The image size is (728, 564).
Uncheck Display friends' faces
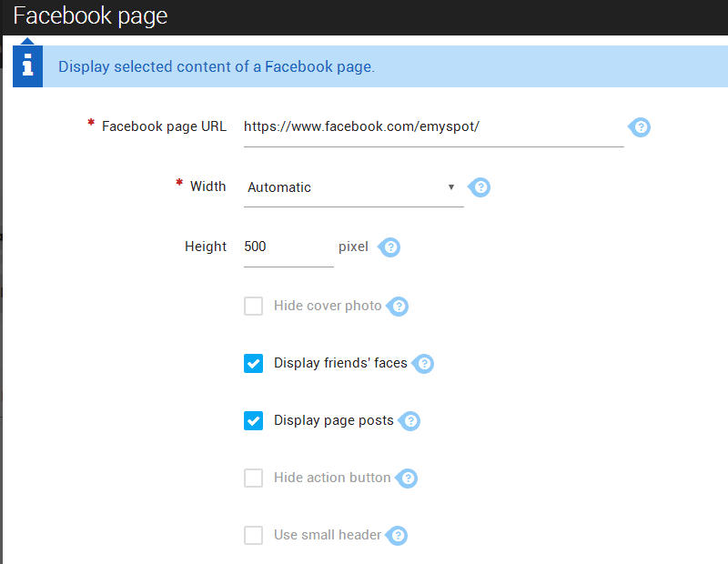tap(254, 364)
